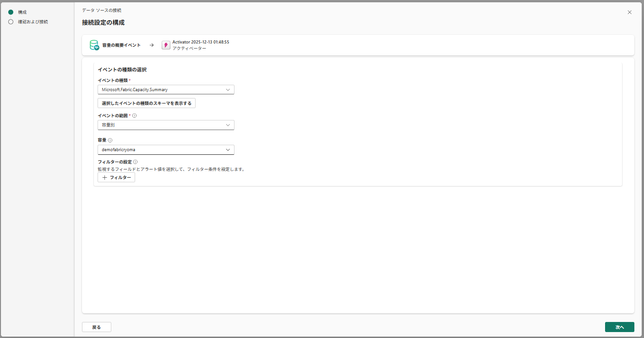Select the 構成 step indicator
Viewport: 644px width, 338px height.
pyautogui.click(x=11, y=12)
